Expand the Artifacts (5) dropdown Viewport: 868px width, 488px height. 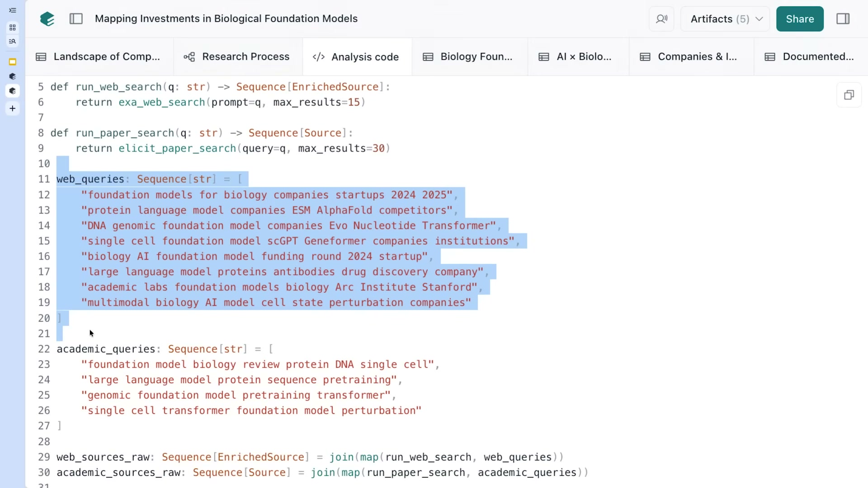click(725, 19)
